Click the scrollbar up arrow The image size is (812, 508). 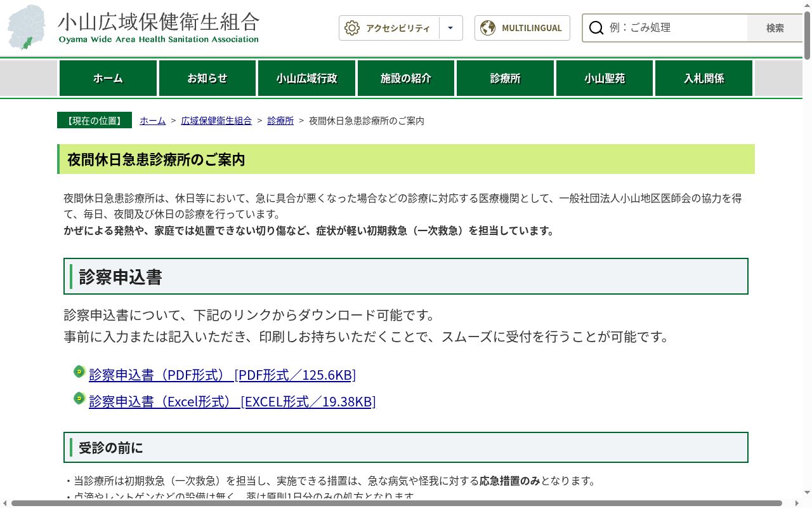click(807, 4)
